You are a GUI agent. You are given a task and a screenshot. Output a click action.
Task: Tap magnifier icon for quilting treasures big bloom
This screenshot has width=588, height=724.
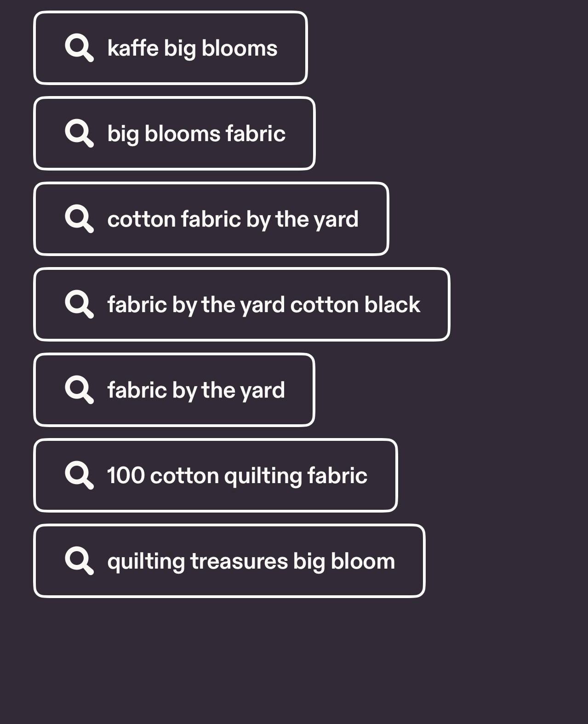pyautogui.click(x=79, y=560)
